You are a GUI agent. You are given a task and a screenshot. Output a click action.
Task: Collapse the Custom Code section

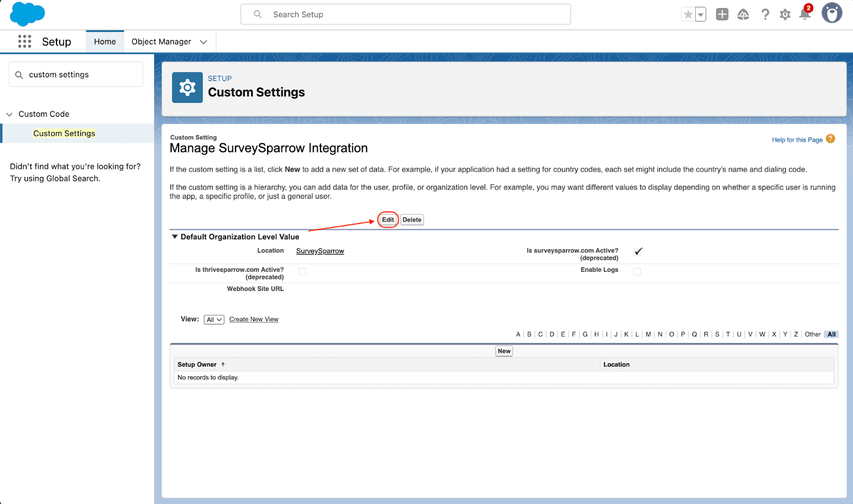pos(10,114)
